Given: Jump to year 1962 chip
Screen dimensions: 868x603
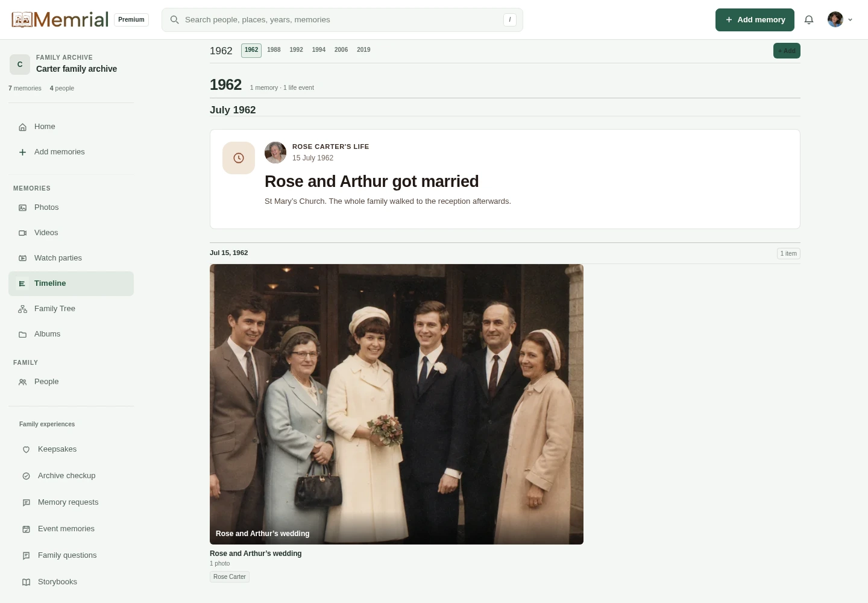Looking at the screenshot, I should 251,50.
